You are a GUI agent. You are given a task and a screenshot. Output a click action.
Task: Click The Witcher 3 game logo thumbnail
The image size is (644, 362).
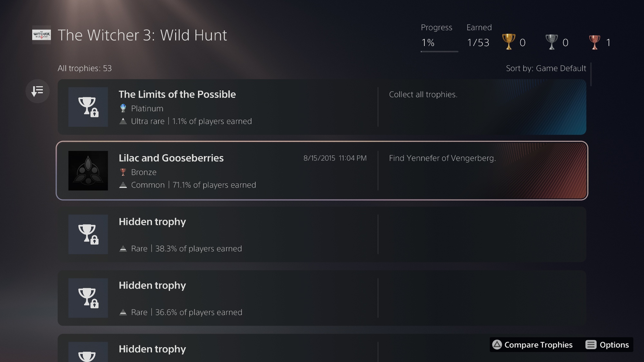[42, 35]
